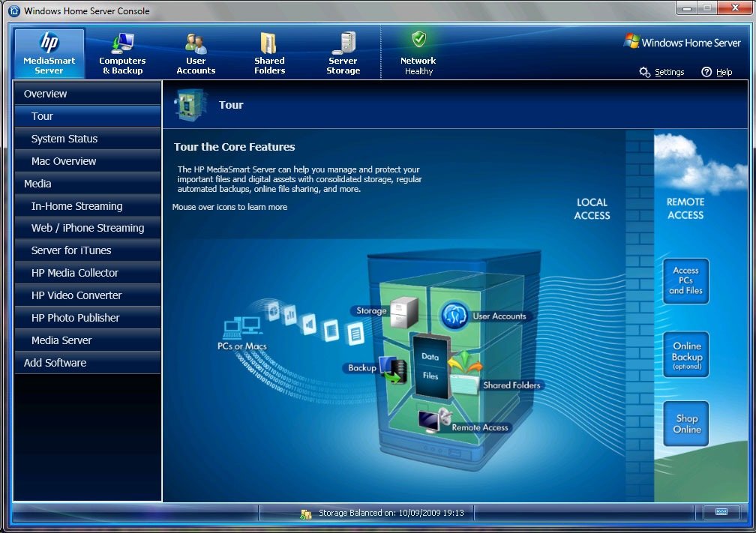Open the Server Storage tab

tap(343, 53)
